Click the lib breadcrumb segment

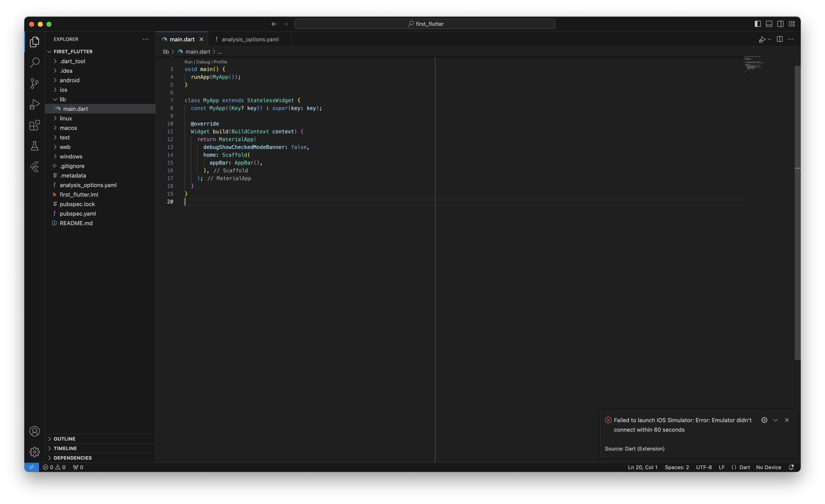click(x=166, y=52)
